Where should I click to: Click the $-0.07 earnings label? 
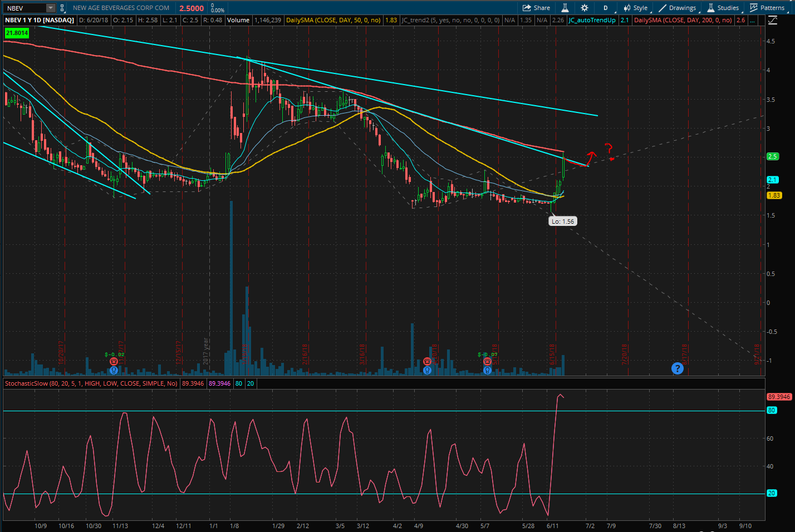pyautogui.click(x=488, y=354)
